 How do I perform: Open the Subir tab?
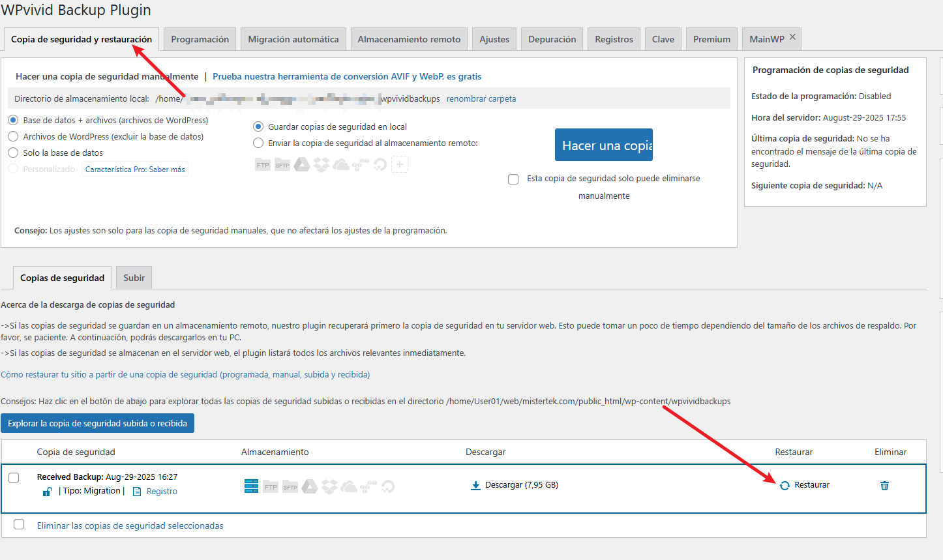[x=134, y=278]
